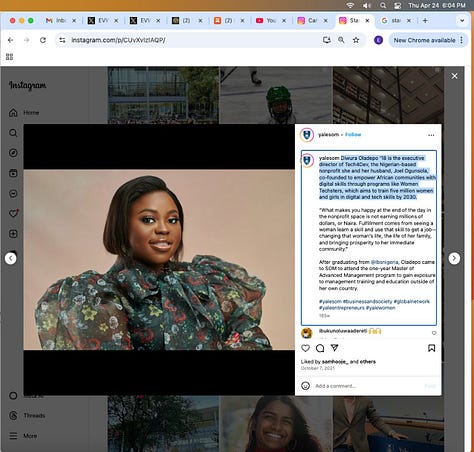
Task: Open Chrome apps grid icon
Action: click(x=10, y=57)
